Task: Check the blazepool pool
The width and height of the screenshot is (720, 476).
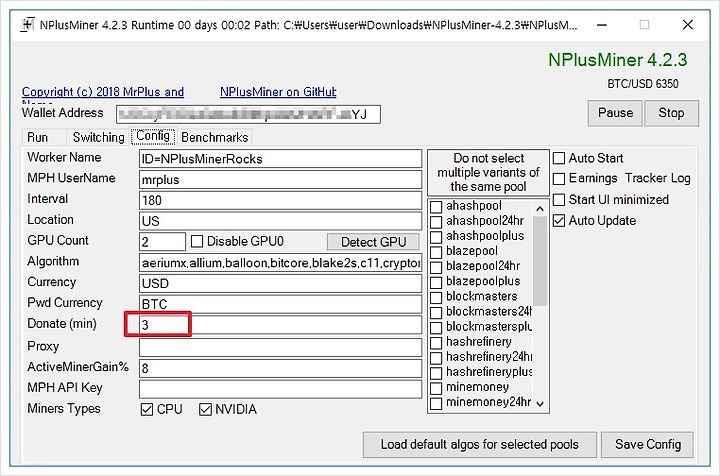Action: pyautogui.click(x=436, y=252)
